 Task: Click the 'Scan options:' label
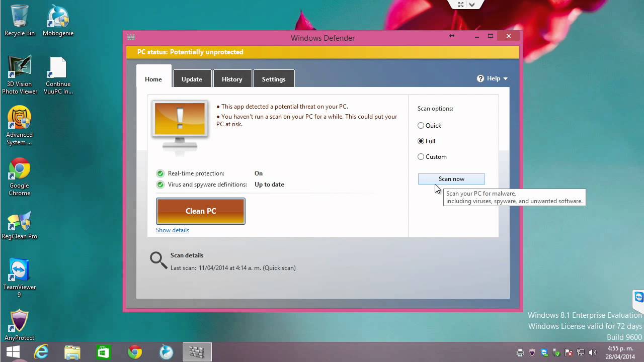[435, 109]
